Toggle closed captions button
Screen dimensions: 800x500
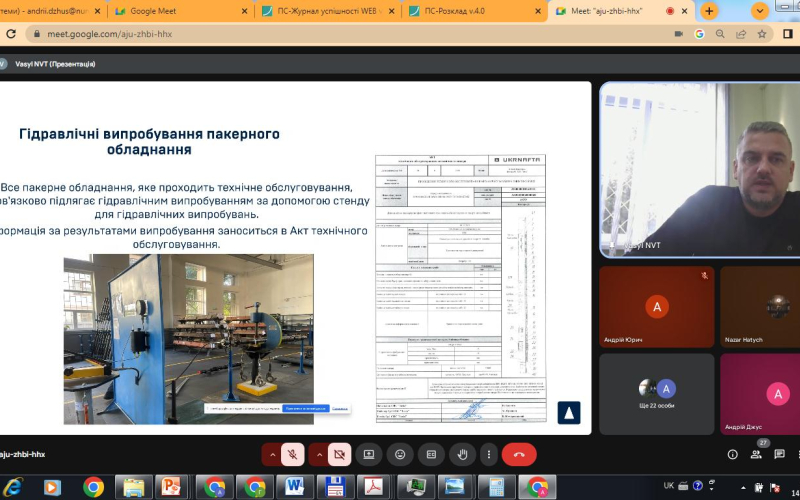coord(432,454)
